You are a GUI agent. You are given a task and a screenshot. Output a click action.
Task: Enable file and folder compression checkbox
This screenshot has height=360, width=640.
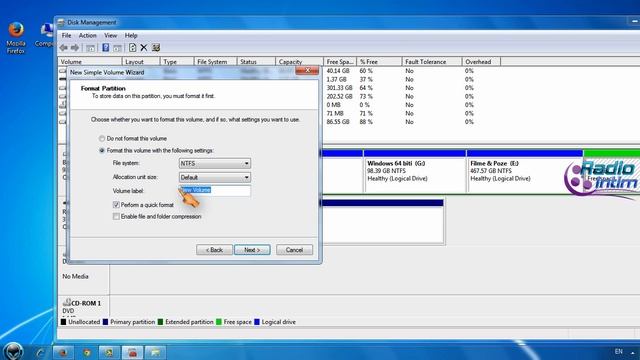point(116,216)
